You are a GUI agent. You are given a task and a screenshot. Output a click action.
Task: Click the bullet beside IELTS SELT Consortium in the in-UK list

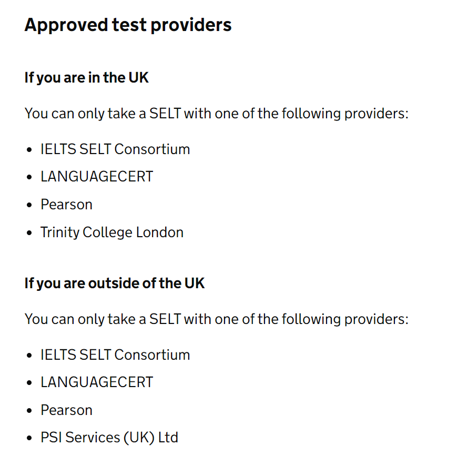coord(29,150)
